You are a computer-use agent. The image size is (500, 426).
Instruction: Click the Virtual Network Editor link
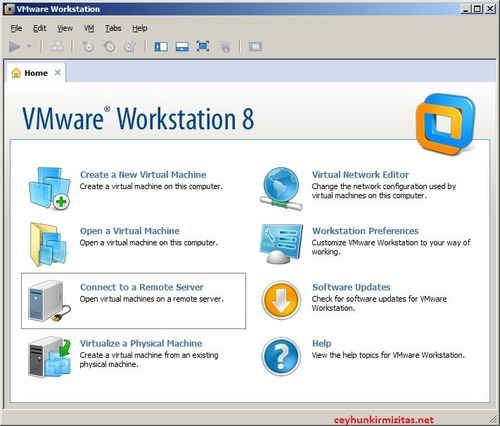point(360,175)
